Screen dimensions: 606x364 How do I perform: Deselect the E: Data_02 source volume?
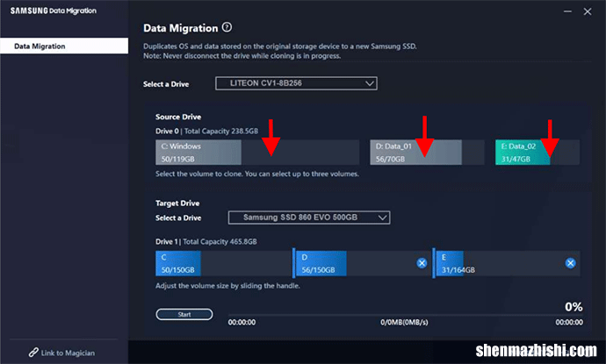[x=537, y=153]
